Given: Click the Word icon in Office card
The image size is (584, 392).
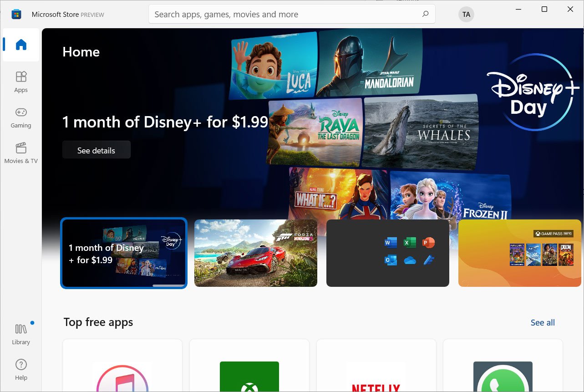Looking at the screenshot, I should coord(391,243).
